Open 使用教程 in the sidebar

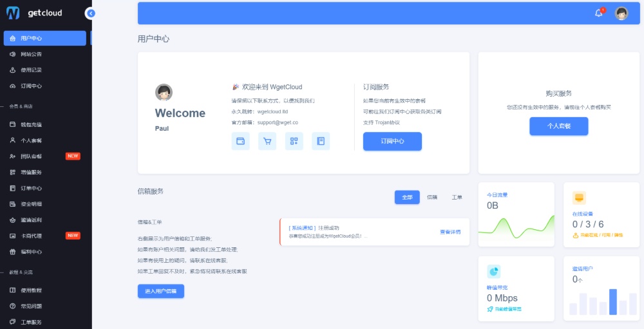pos(45,290)
